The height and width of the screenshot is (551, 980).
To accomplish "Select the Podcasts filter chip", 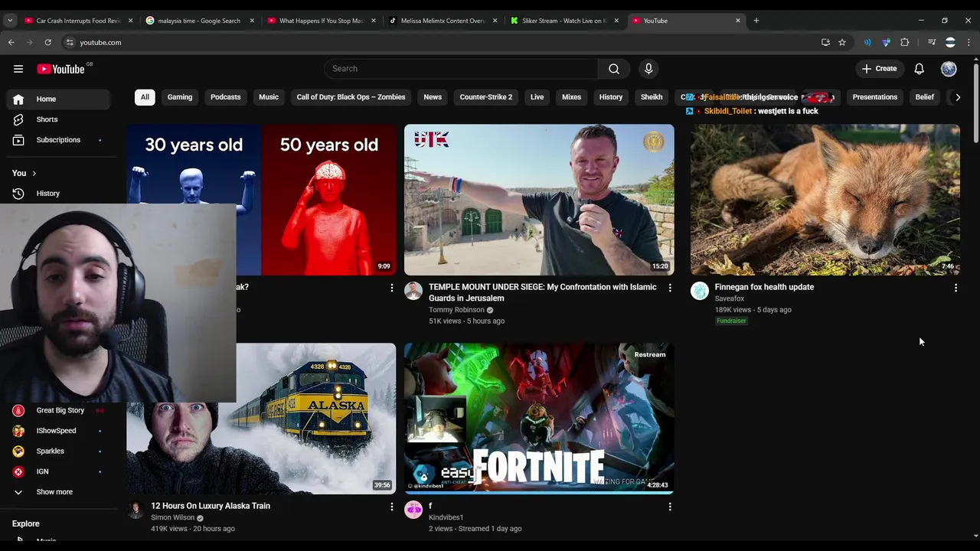I will (x=225, y=97).
